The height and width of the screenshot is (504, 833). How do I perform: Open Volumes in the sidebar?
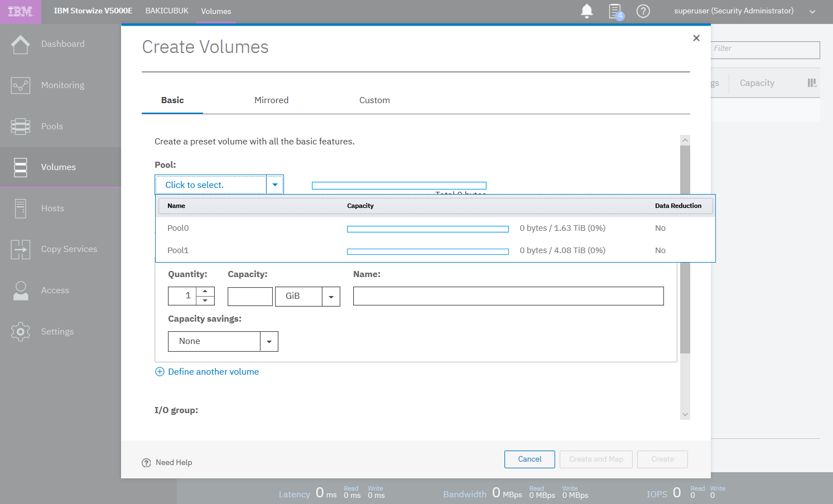point(60,167)
